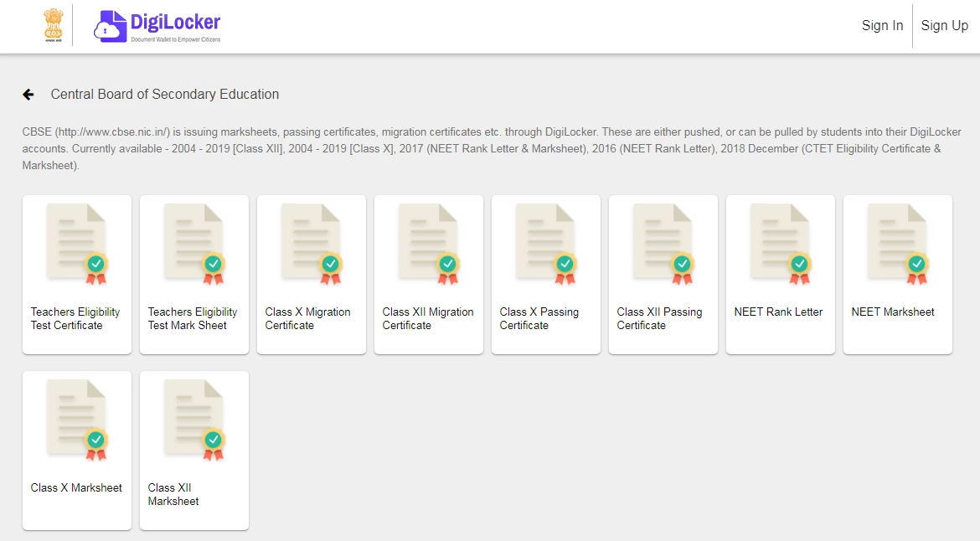Click the 'Teachers Eligibility Test Mark Sheet' label
980x541 pixels.
[193, 318]
